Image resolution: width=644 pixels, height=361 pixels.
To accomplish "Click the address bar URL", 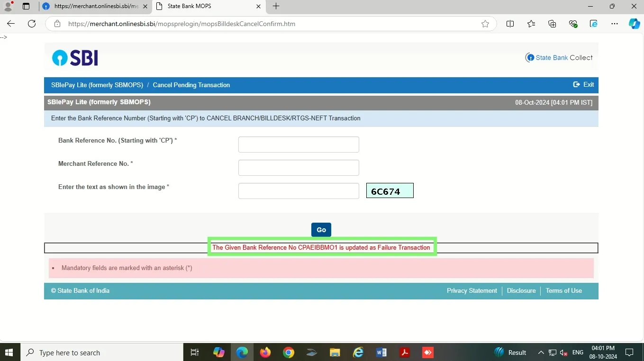I will [x=181, y=24].
